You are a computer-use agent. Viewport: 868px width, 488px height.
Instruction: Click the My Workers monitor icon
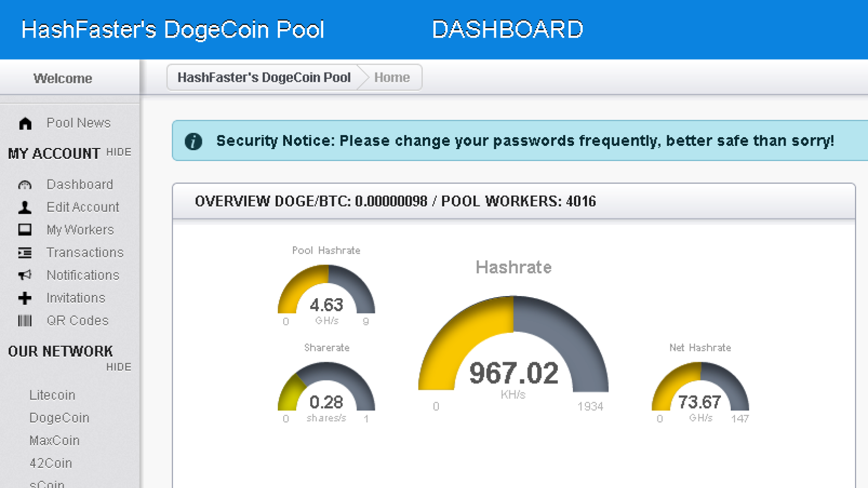click(25, 230)
